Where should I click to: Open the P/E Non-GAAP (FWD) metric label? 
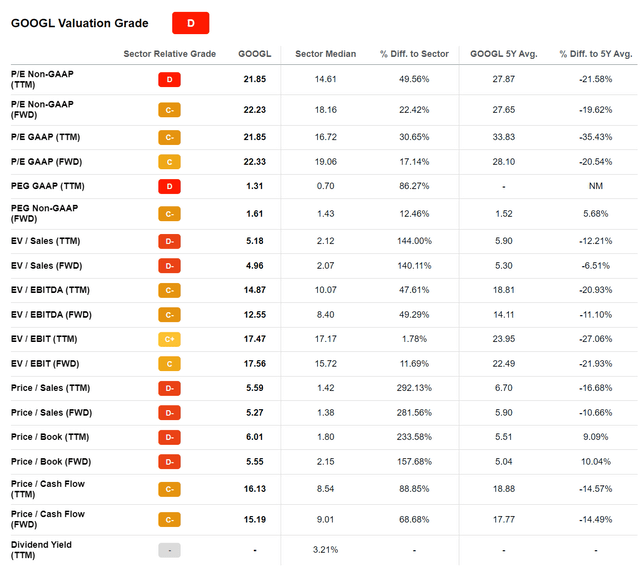click(42, 109)
